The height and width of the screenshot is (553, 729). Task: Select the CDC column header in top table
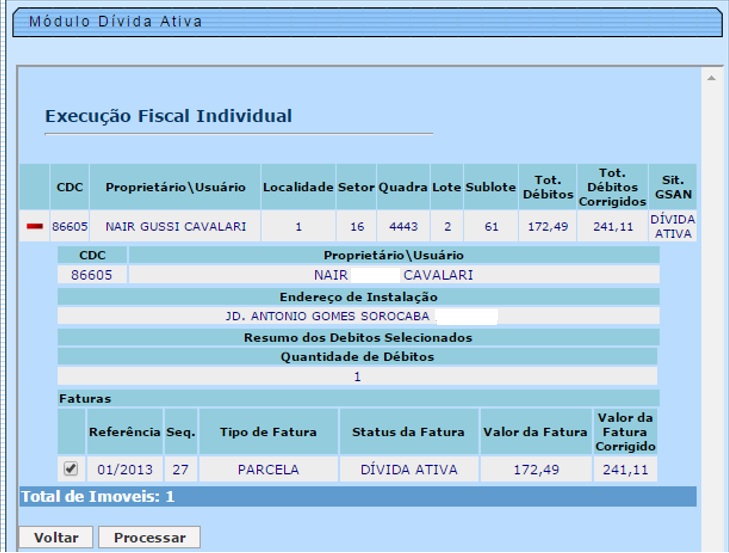[70, 187]
